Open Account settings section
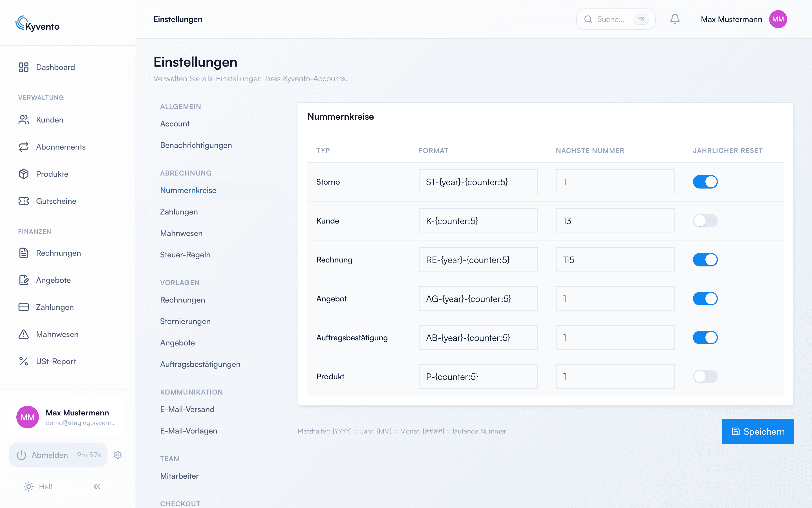Viewport: 812px width, 508px height. (x=175, y=124)
